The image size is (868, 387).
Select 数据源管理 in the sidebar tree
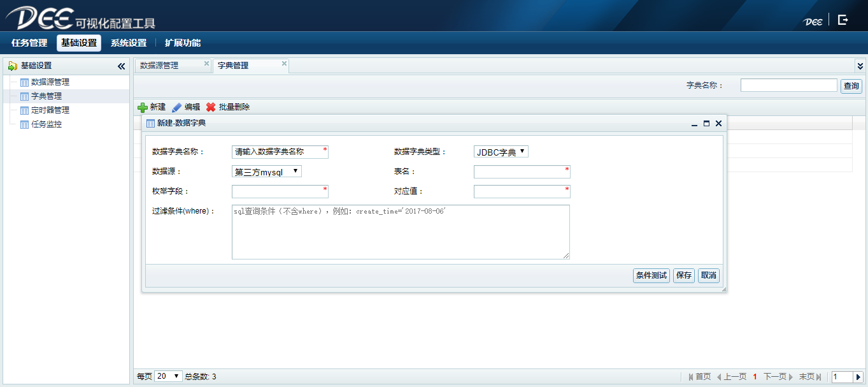click(50, 82)
